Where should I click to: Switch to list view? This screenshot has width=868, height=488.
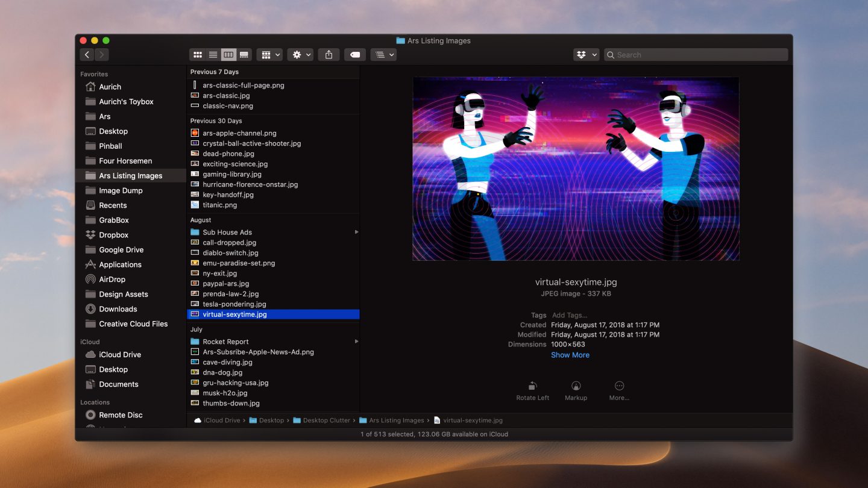[x=213, y=54]
